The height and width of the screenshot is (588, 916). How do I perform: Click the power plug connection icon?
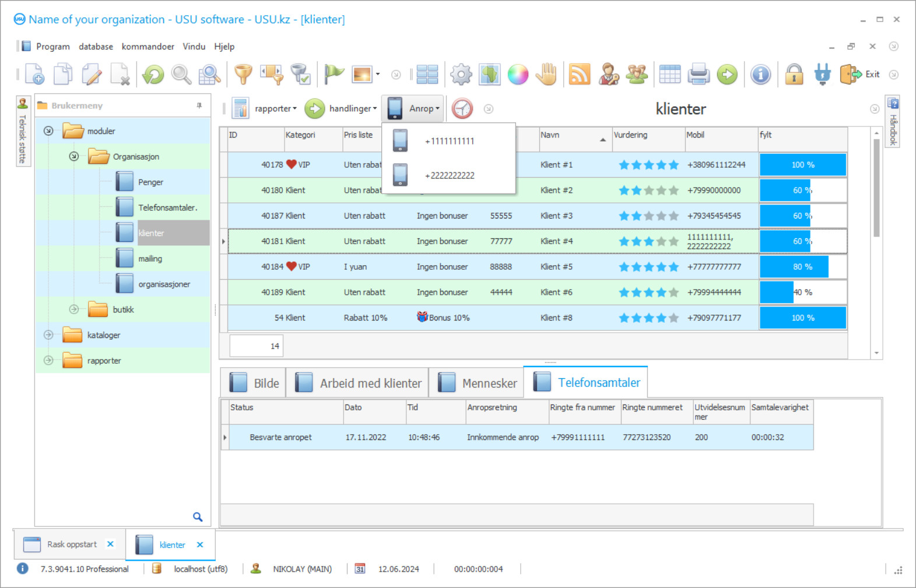point(823,75)
